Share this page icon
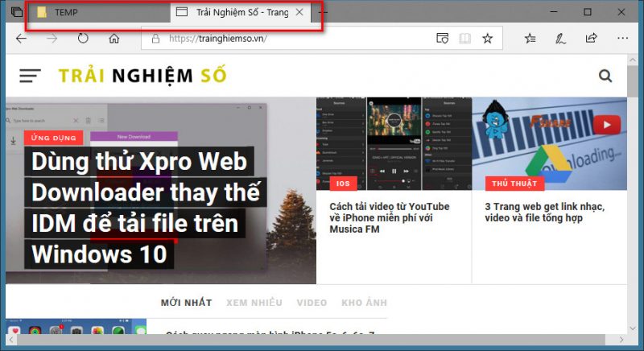The width and height of the screenshot is (644, 351). 591,39
